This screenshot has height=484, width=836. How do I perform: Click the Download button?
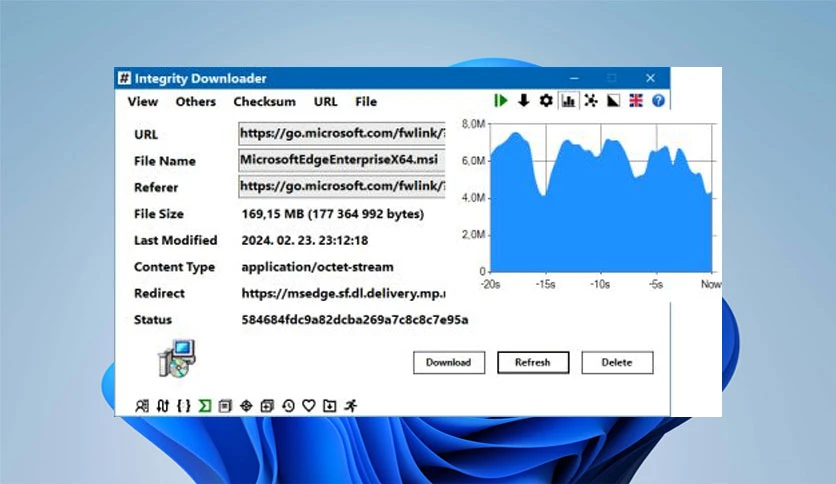449,362
